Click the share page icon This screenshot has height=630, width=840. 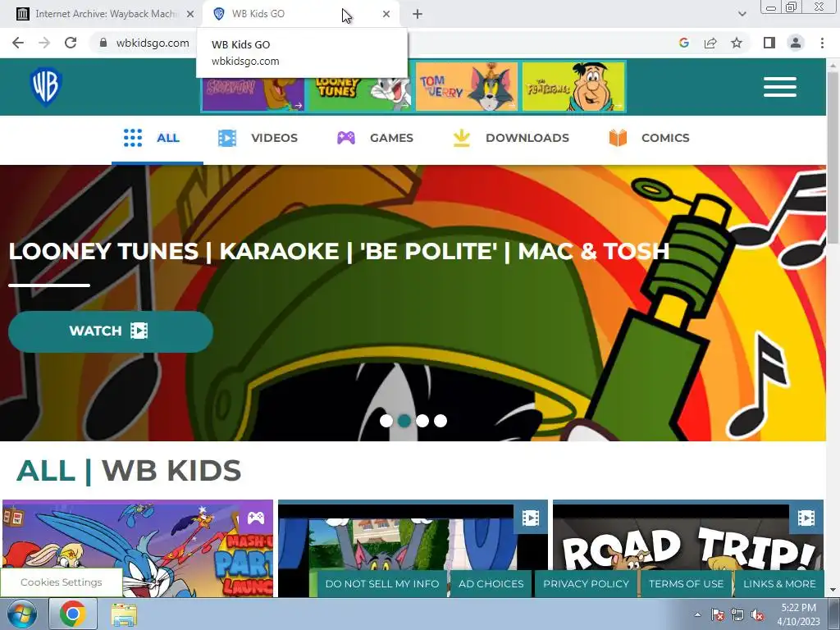pyautogui.click(x=710, y=43)
